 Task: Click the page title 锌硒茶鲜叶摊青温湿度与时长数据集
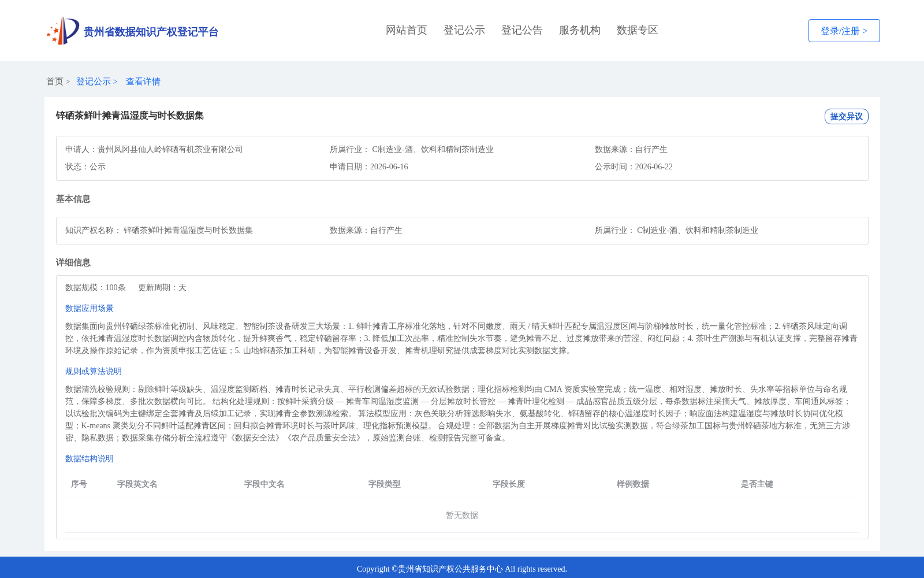pyautogui.click(x=130, y=116)
